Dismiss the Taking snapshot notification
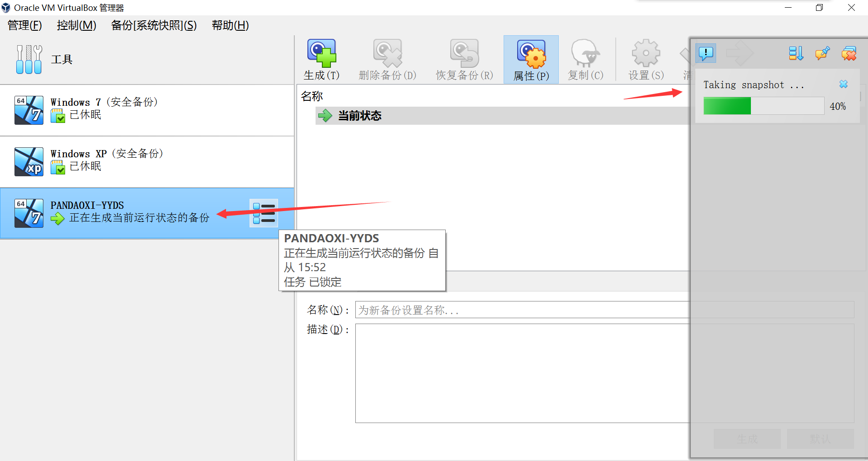The image size is (868, 461). (x=843, y=85)
